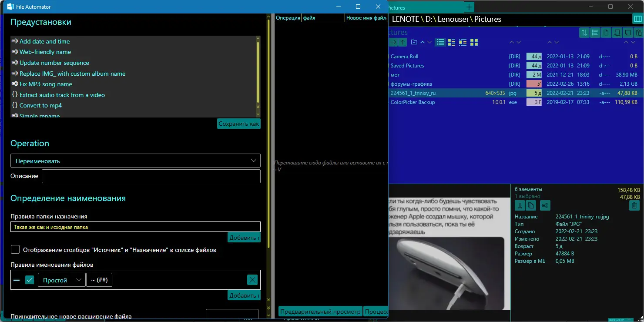The width and height of the screenshot is (644, 322).
Task: Click the rename icon in details pane
Action: tap(545, 205)
